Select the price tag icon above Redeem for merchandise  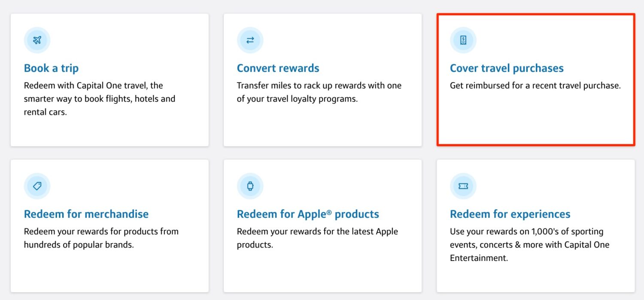(37, 186)
